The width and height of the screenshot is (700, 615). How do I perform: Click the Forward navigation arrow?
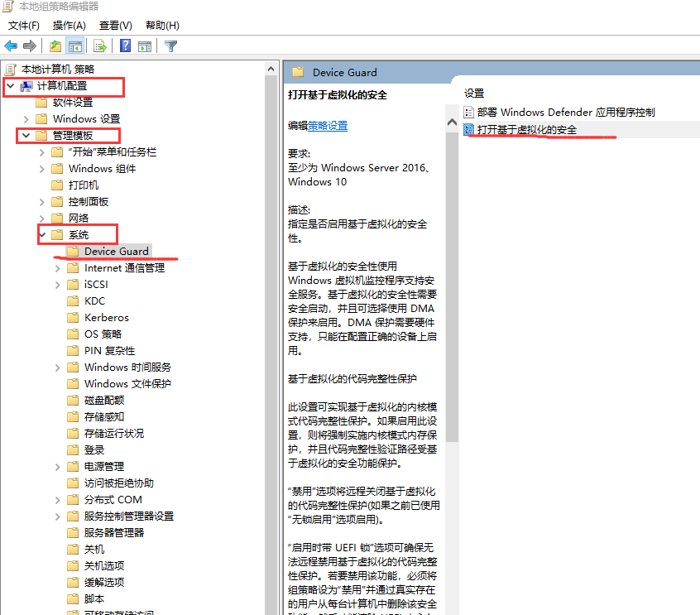coord(27,46)
